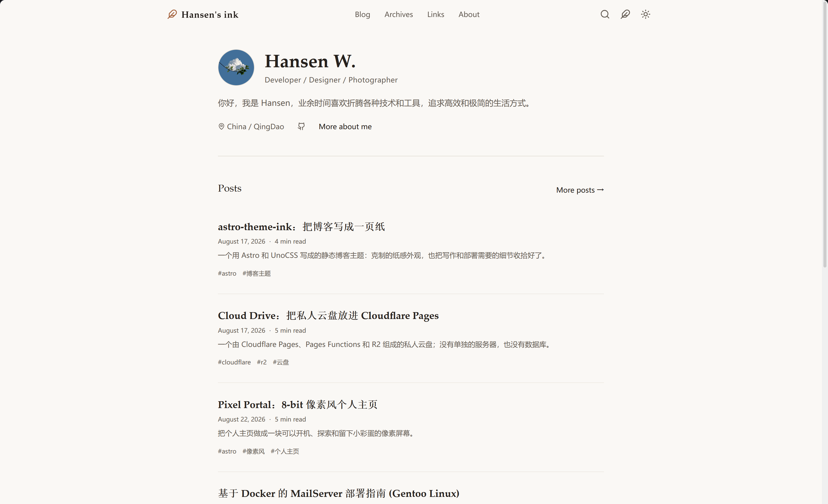The width and height of the screenshot is (828, 504).
Task: Click the feather pen icon in header
Action: click(625, 14)
